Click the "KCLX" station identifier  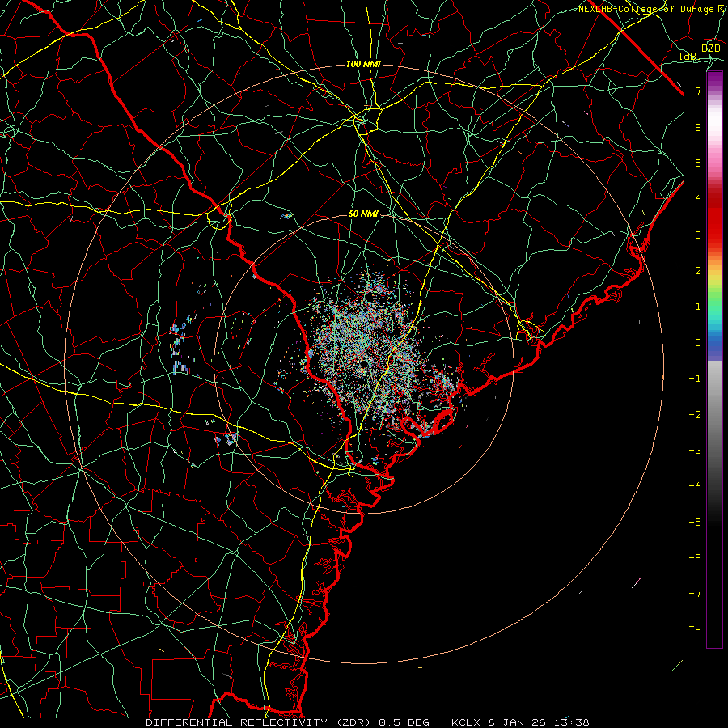[x=466, y=722]
